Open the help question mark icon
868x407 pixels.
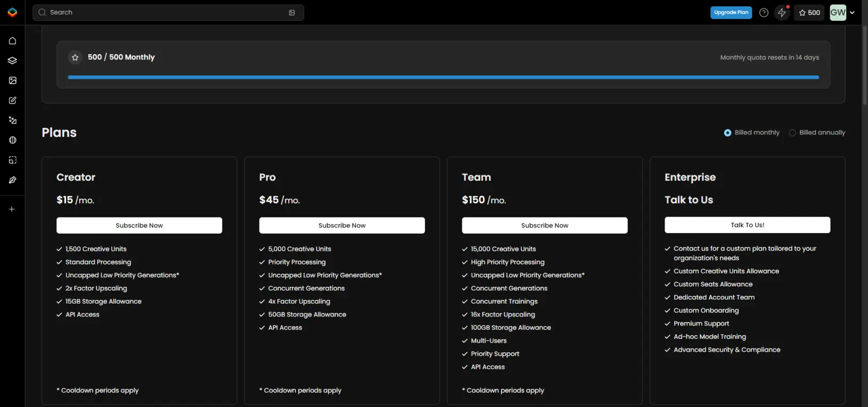pos(764,13)
